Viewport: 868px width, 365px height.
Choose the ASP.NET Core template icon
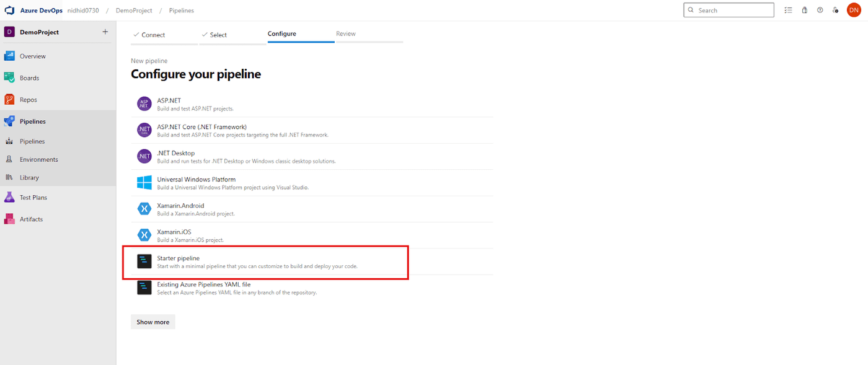[x=144, y=130]
